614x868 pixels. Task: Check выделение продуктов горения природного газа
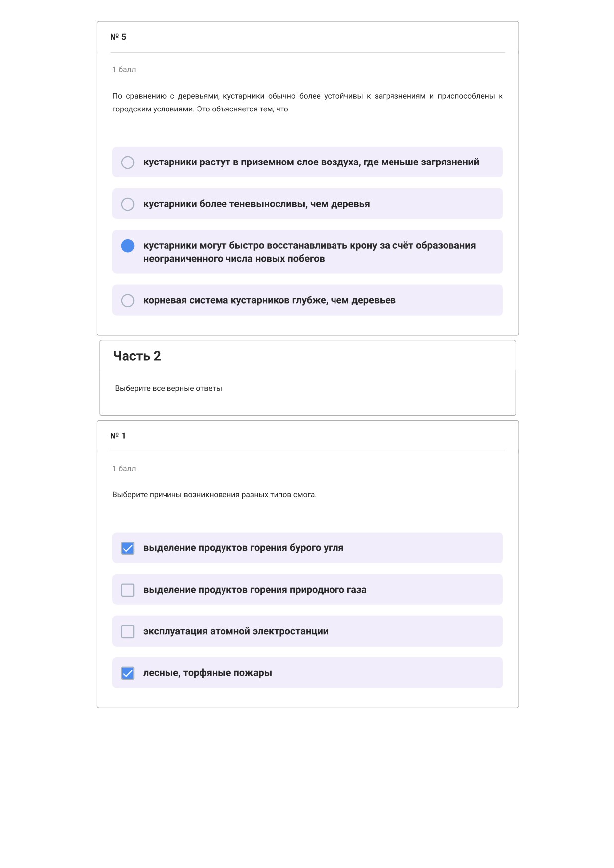click(128, 590)
